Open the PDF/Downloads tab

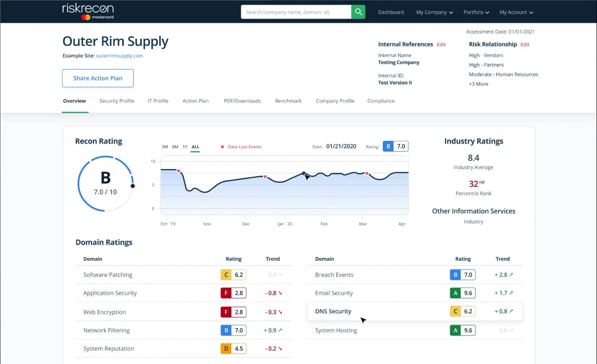coord(242,101)
